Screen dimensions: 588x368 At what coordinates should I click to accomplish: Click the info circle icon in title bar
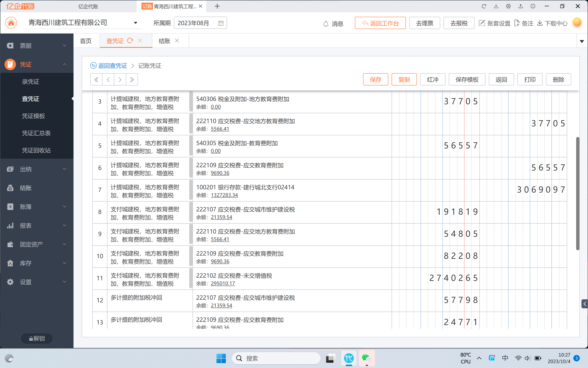coord(533,6)
